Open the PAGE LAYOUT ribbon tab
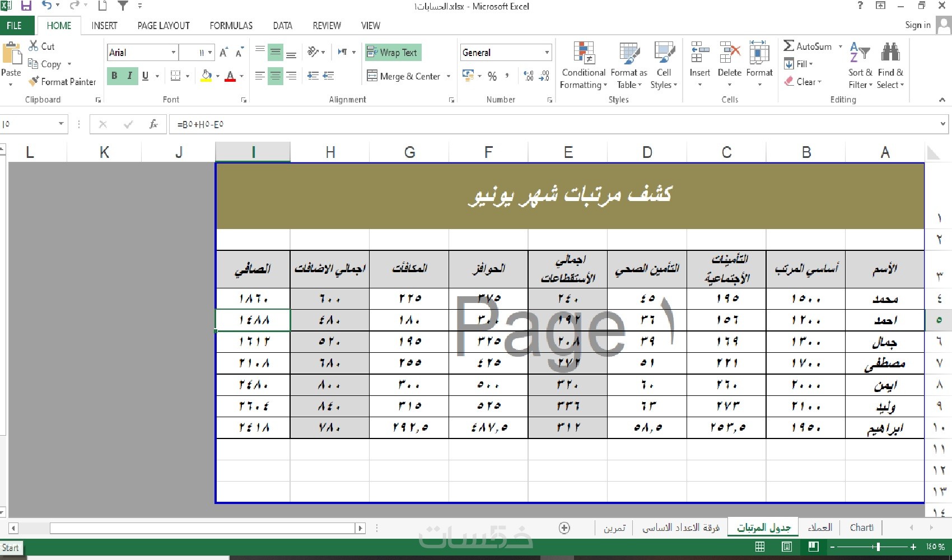952x560 pixels. 164,26
